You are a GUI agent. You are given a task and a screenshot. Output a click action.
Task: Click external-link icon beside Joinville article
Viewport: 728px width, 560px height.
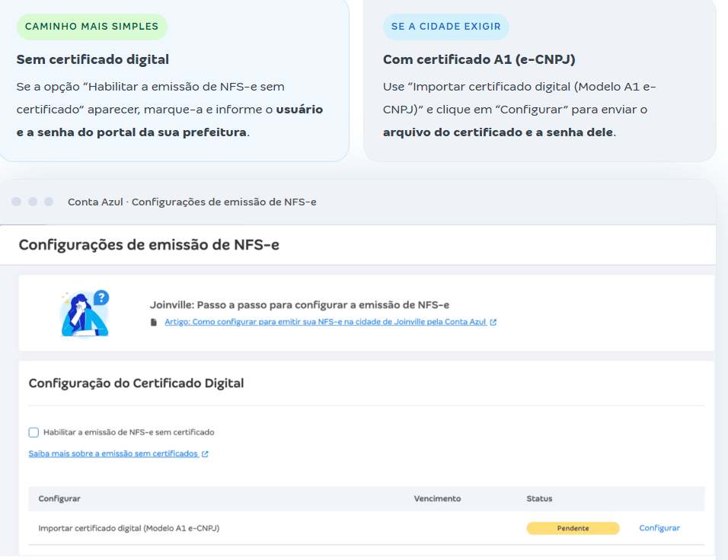493,322
